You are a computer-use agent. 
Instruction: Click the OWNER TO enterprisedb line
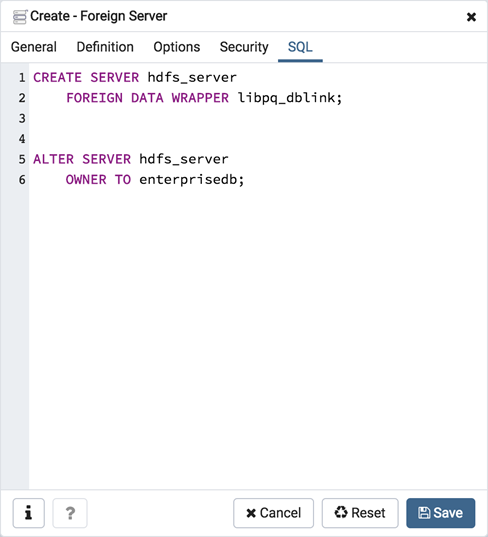(x=155, y=179)
